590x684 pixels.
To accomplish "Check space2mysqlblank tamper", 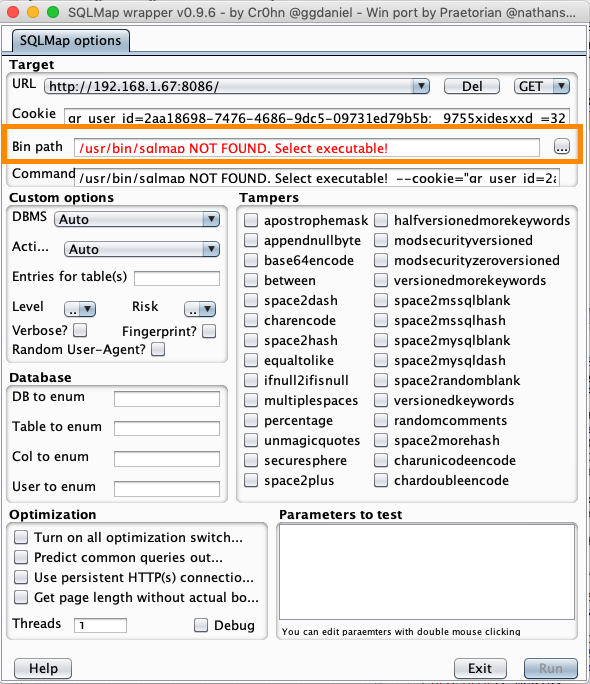I will coord(381,341).
